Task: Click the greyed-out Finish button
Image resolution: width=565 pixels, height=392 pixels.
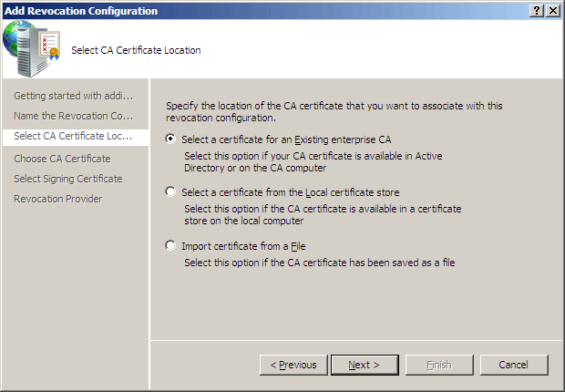Action: 439,365
